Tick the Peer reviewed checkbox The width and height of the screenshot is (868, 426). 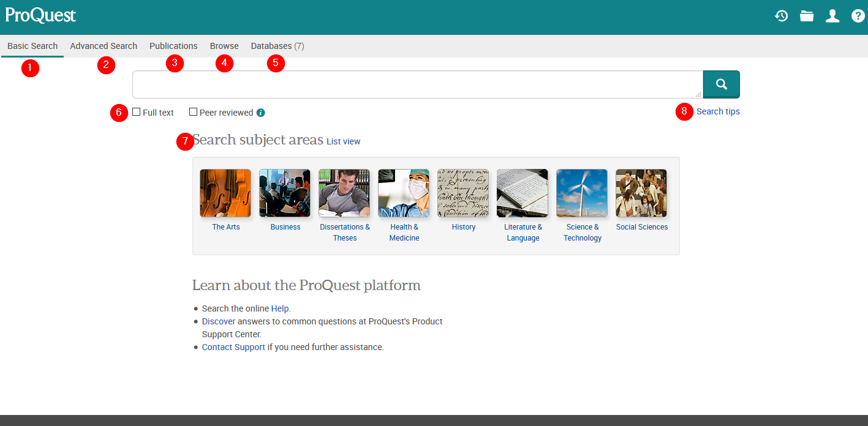[x=194, y=112]
